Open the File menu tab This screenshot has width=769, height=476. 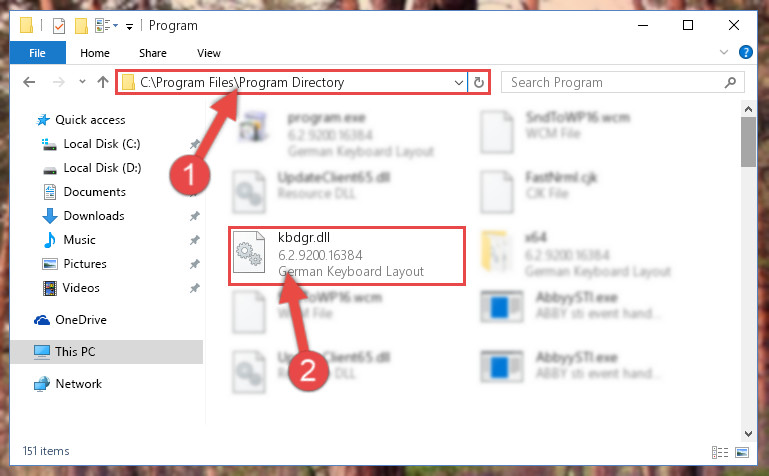(37, 53)
